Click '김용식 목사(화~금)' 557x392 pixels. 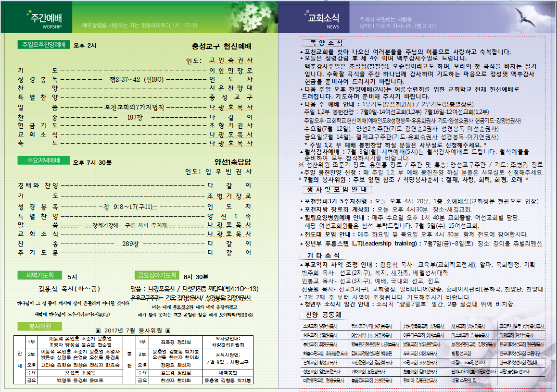tap(69, 289)
